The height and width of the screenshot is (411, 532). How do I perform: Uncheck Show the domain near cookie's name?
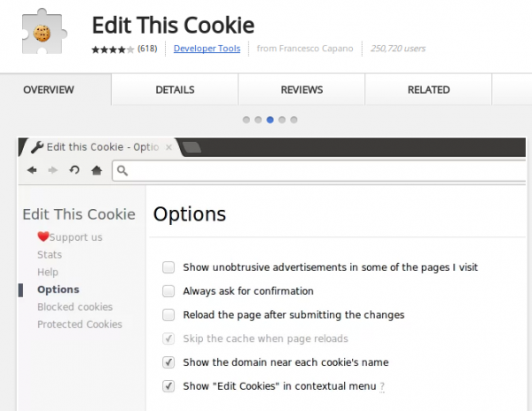(x=168, y=362)
